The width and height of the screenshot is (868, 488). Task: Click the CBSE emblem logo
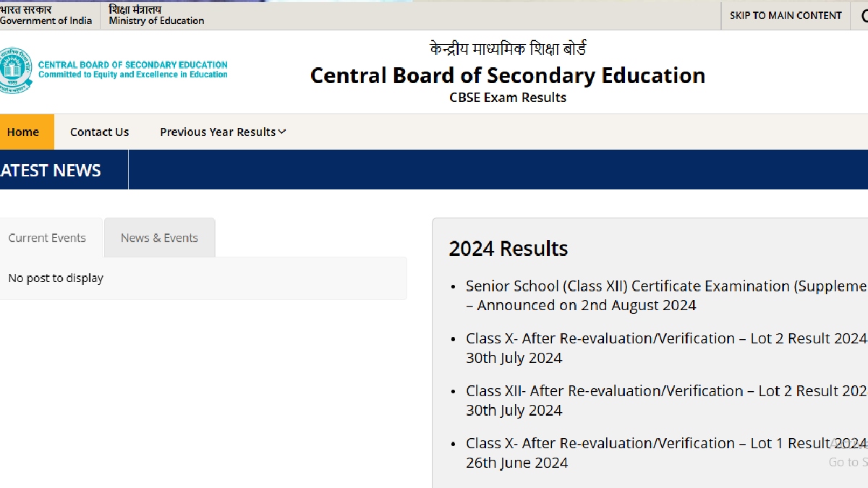click(16, 70)
